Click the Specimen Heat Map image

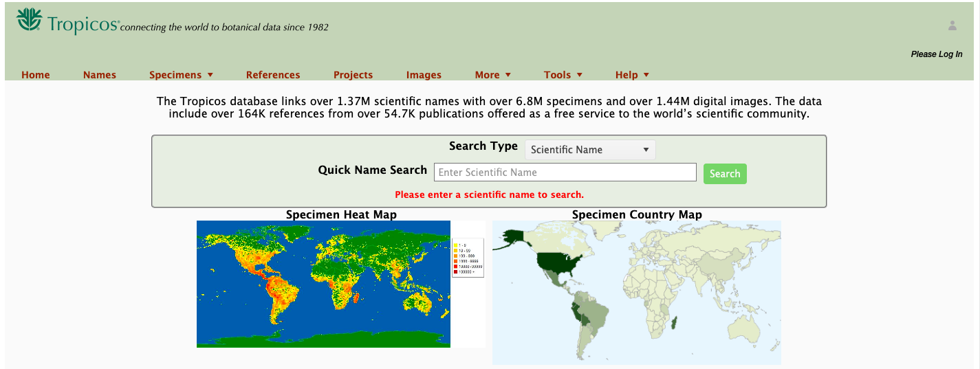point(323,284)
